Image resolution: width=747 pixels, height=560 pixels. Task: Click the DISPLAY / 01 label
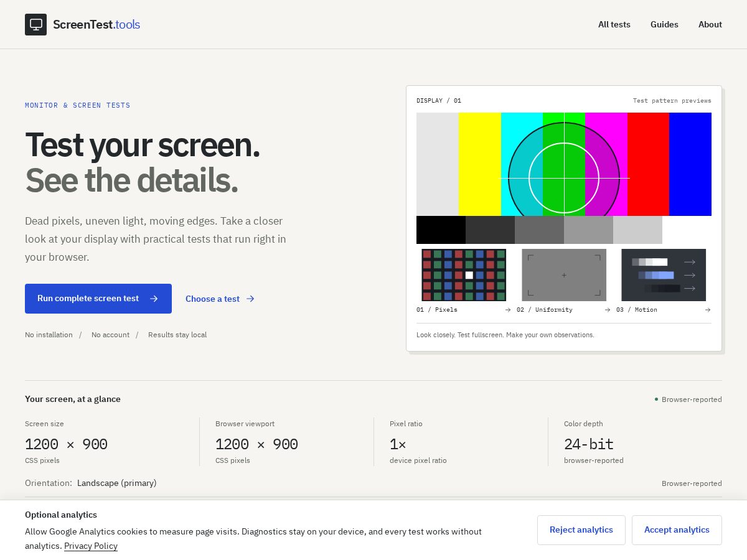439,101
